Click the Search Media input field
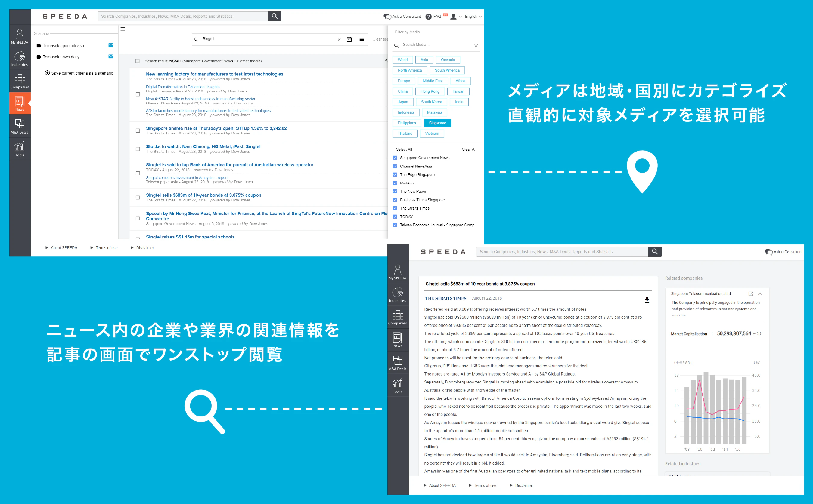Viewport: 813px width, 504px height. click(436, 45)
